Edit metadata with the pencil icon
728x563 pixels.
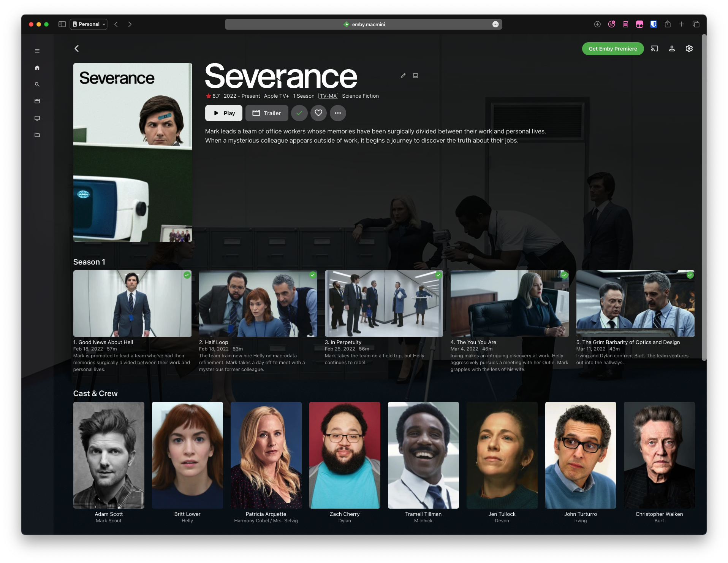(x=403, y=76)
